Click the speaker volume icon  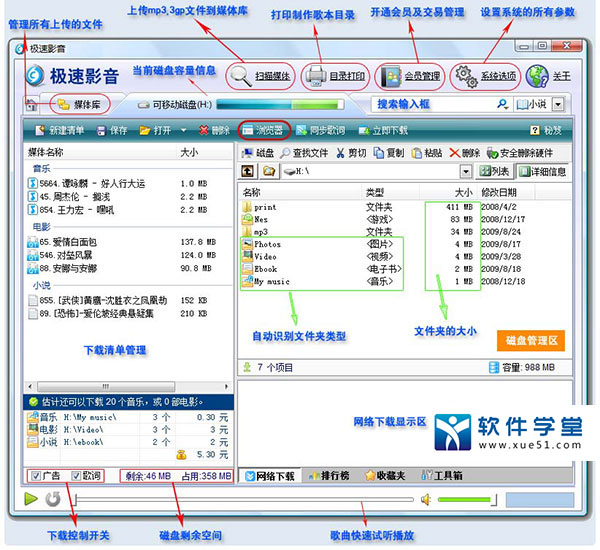click(426, 499)
